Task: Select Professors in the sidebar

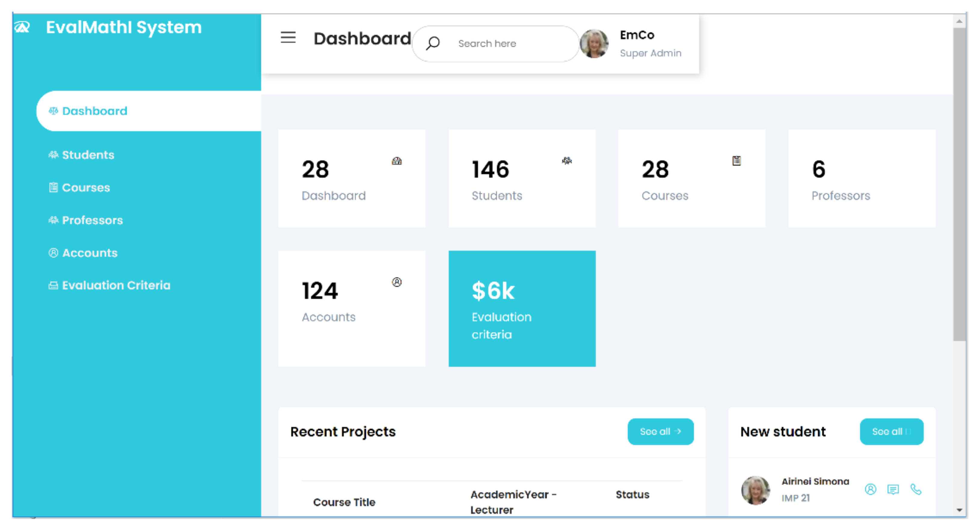Action: (x=92, y=220)
